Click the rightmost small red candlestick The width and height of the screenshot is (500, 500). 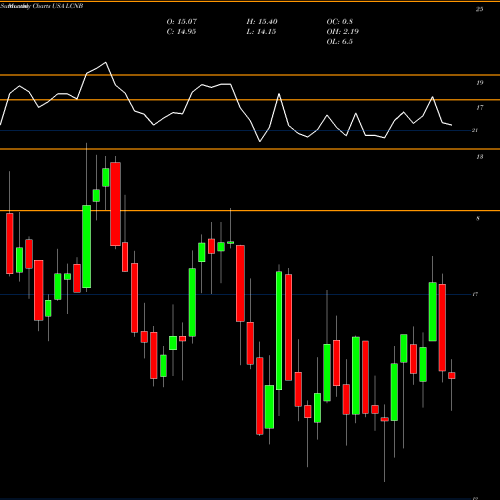(452, 376)
